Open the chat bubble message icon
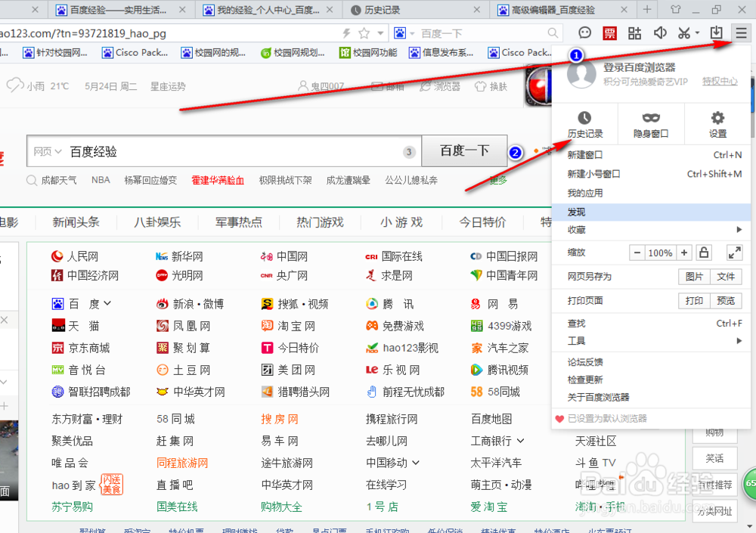 coord(585,33)
